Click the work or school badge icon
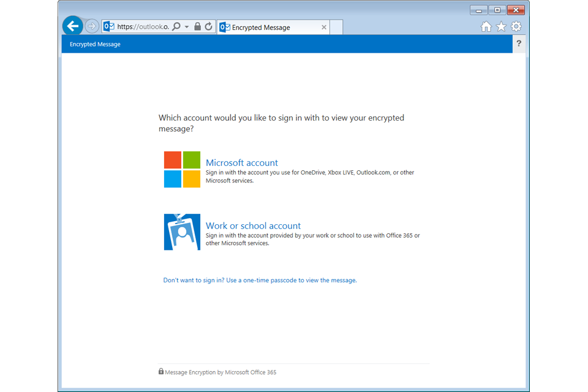Viewport: 588px width, 392px height. point(182,232)
